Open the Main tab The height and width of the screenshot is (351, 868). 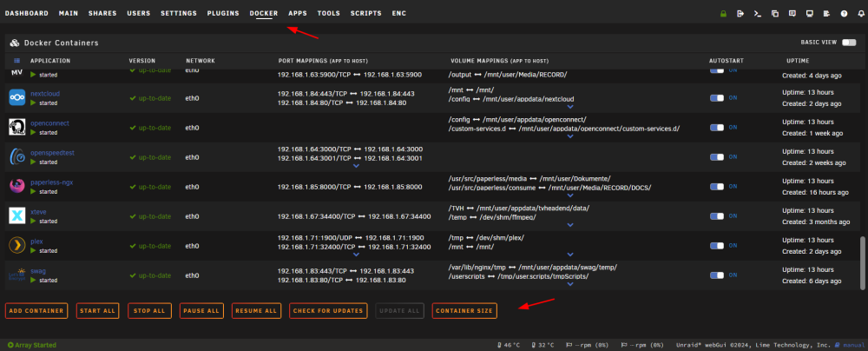(x=69, y=13)
